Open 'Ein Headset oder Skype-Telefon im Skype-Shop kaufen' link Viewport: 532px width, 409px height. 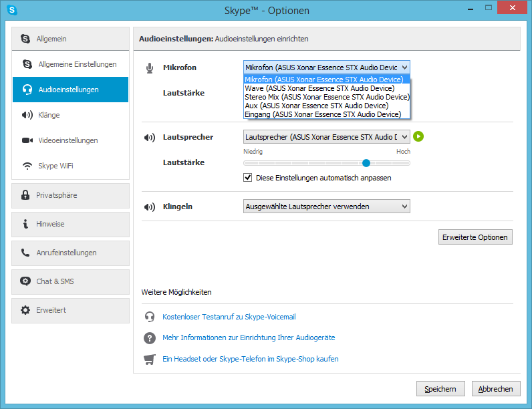click(251, 359)
